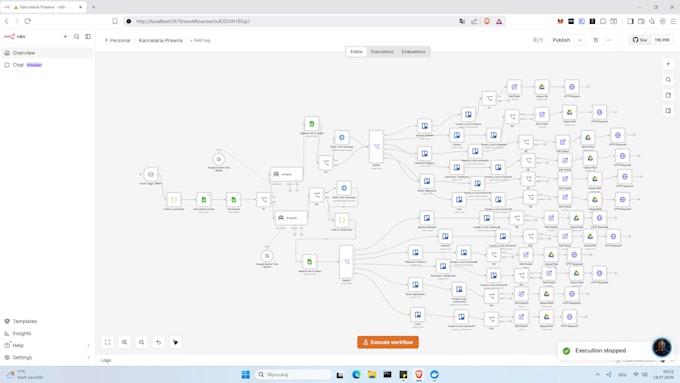
Task: Click the GitHub star count
Action: tap(662, 40)
